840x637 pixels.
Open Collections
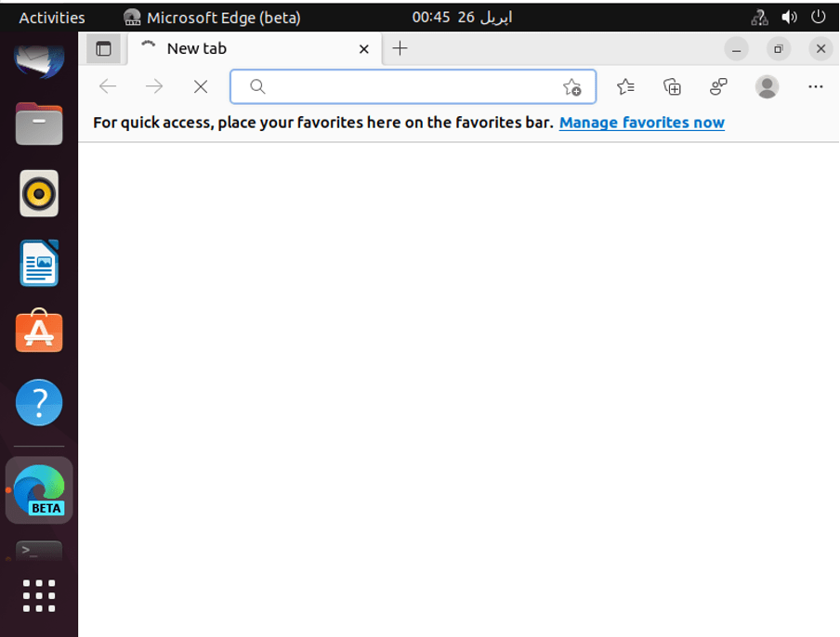672,86
